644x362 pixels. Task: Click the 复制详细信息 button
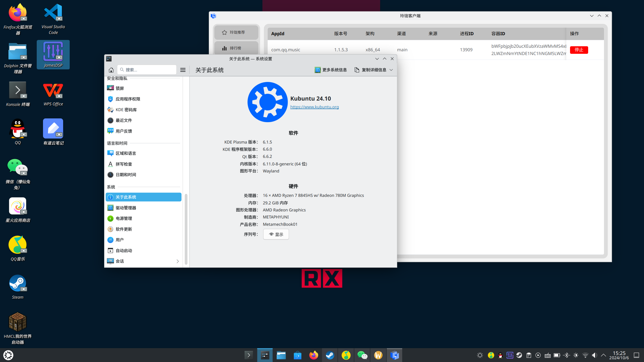tap(370, 70)
